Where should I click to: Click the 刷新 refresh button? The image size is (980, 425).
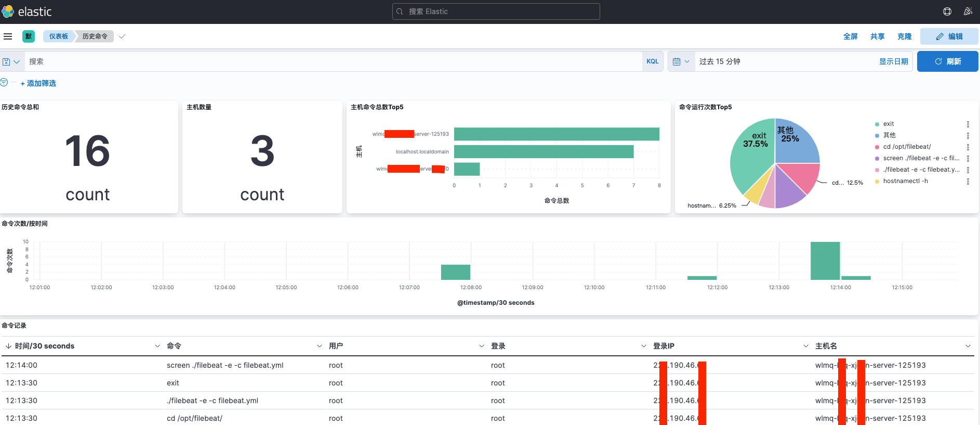tap(948, 61)
